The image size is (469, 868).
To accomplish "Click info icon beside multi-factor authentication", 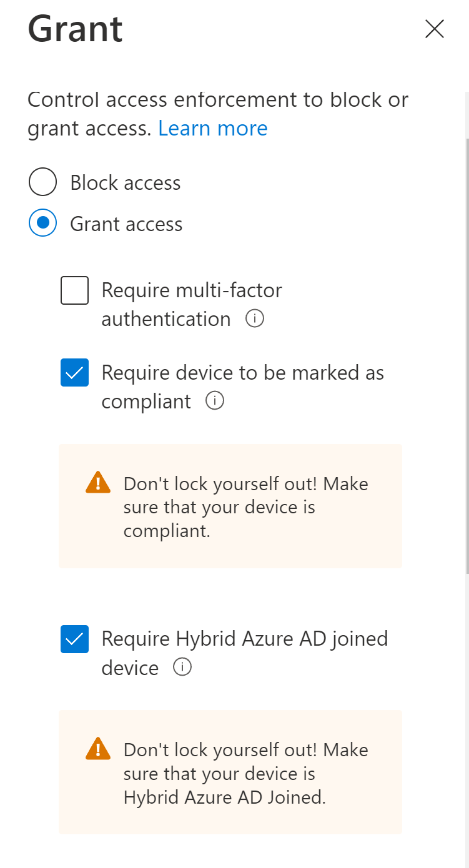I will pyautogui.click(x=255, y=319).
